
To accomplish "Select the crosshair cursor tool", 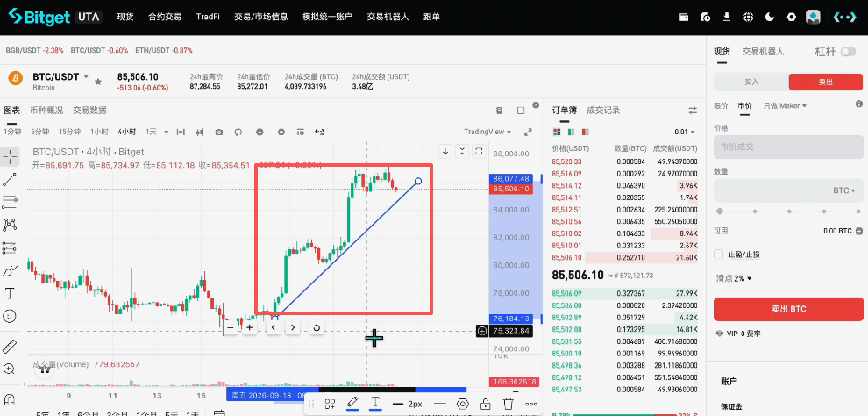I will click(x=10, y=157).
